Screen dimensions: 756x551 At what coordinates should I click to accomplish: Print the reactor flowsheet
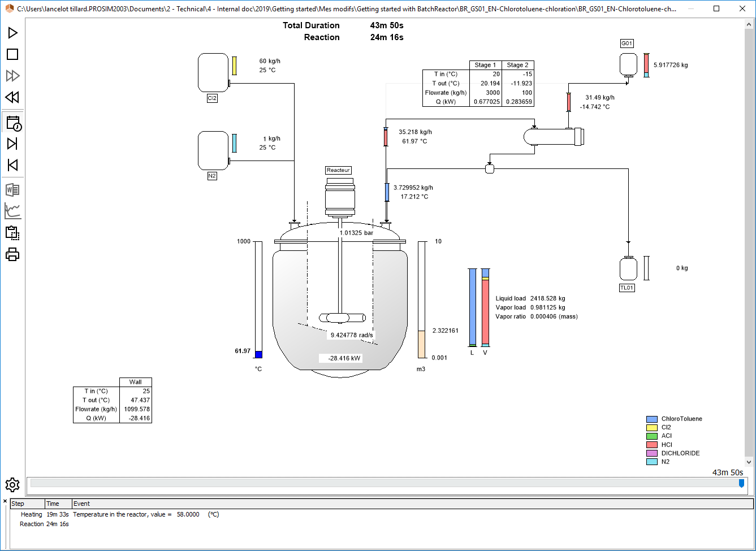(12, 254)
